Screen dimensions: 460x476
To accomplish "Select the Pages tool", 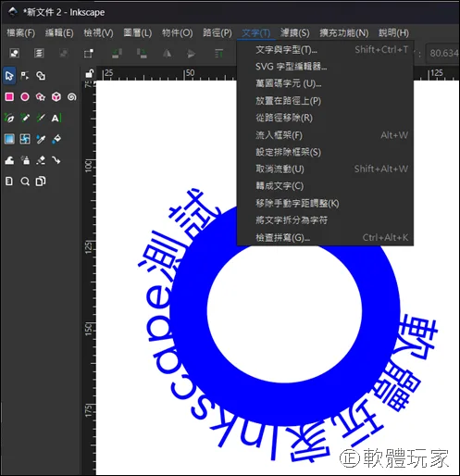I will pyautogui.click(x=9, y=182).
